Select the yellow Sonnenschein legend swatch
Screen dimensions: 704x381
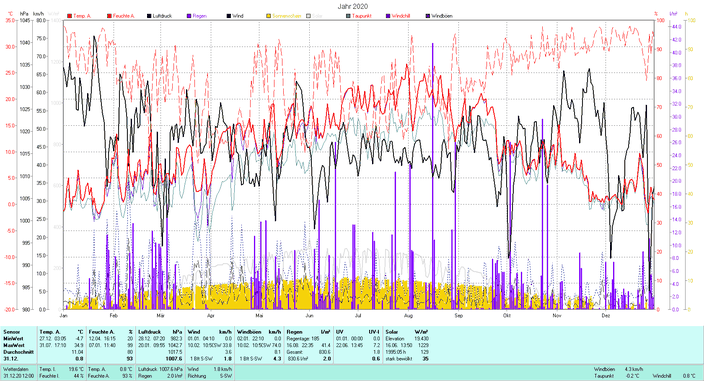click(268, 16)
